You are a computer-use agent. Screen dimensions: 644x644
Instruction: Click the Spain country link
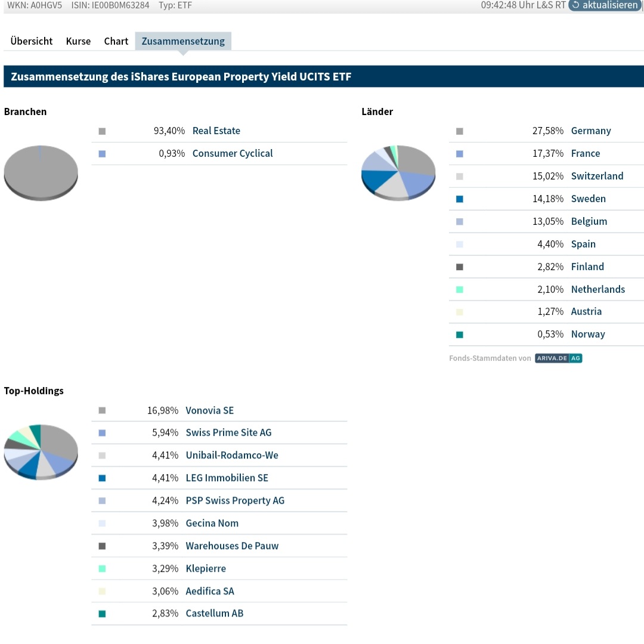pyautogui.click(x=583, y=244)
